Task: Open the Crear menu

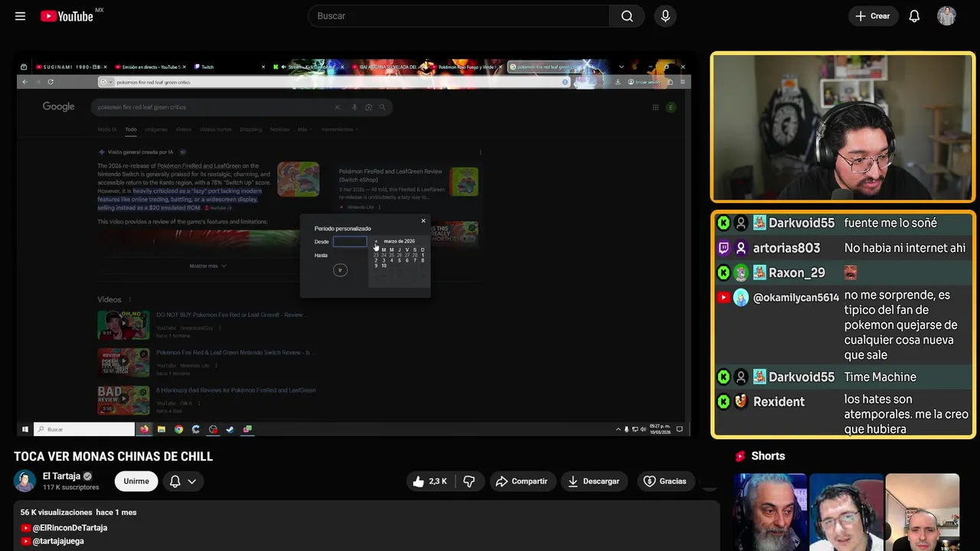Action: tap(873, 16)
